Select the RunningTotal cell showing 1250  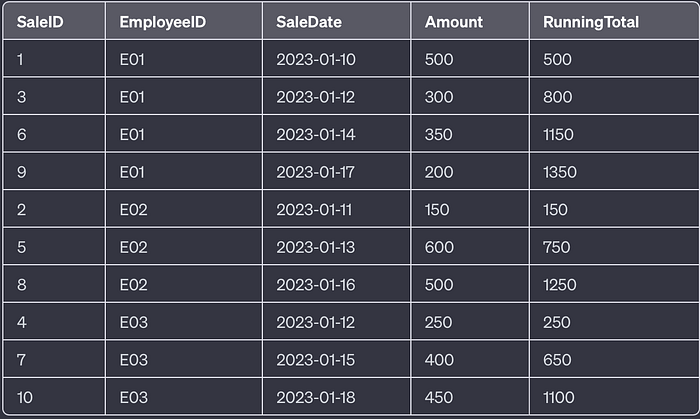614,284
